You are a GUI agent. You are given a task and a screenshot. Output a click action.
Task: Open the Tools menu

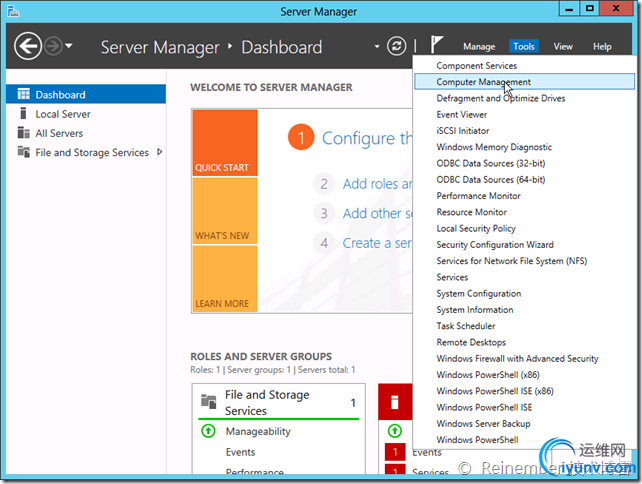click(x=524, y=47)
